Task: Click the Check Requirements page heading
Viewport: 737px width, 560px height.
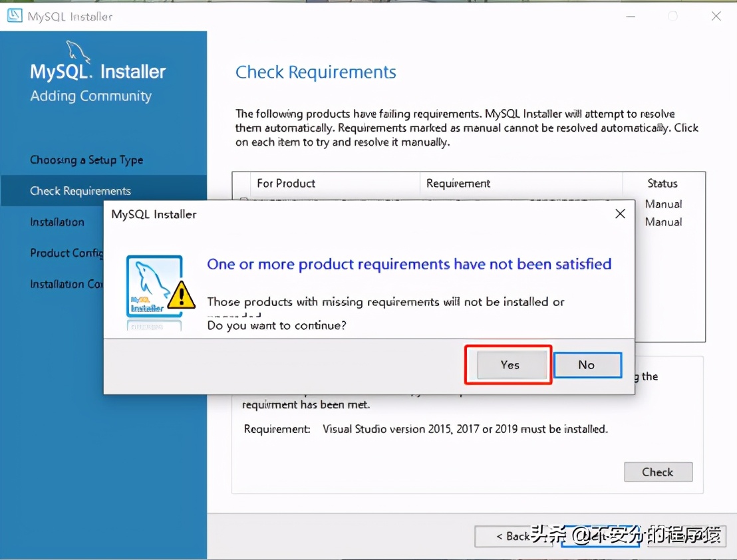Action: 316,72
